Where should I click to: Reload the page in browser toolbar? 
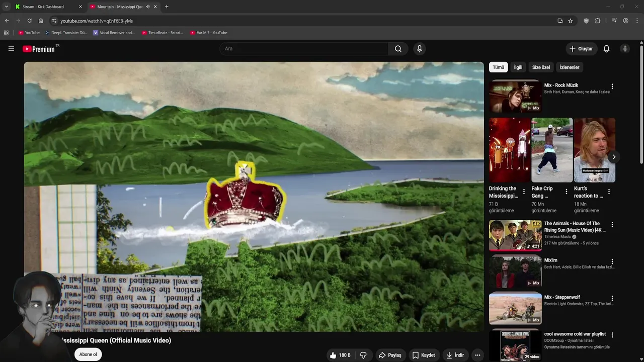[x=29, y=21]
